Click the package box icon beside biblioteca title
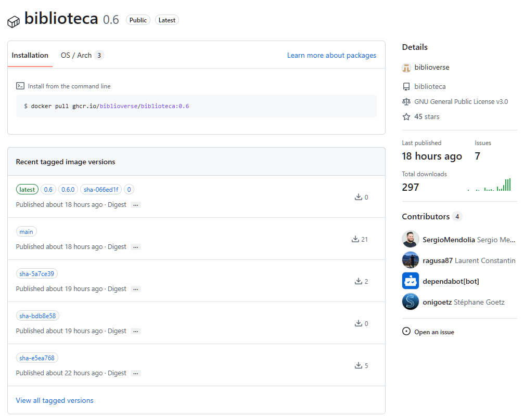Viewport: 524px width, 420px height. pyautogui.click(x=14, y=21)
